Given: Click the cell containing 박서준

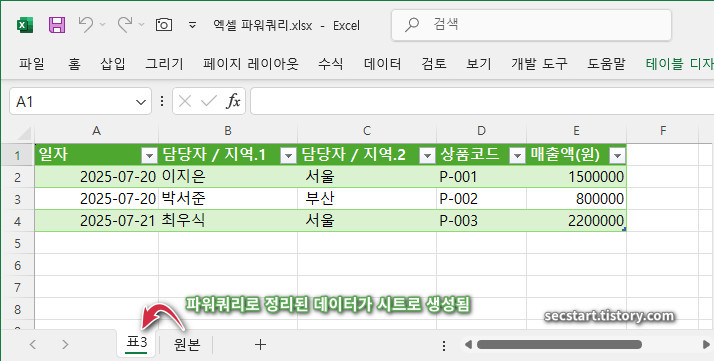Looking at the screenshot, I should click(x=228, y=199).
